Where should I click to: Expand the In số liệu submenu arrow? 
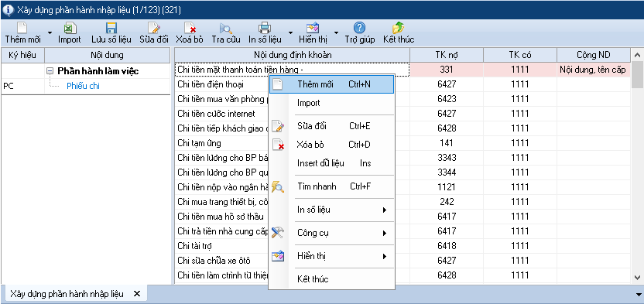coord(385,210)
